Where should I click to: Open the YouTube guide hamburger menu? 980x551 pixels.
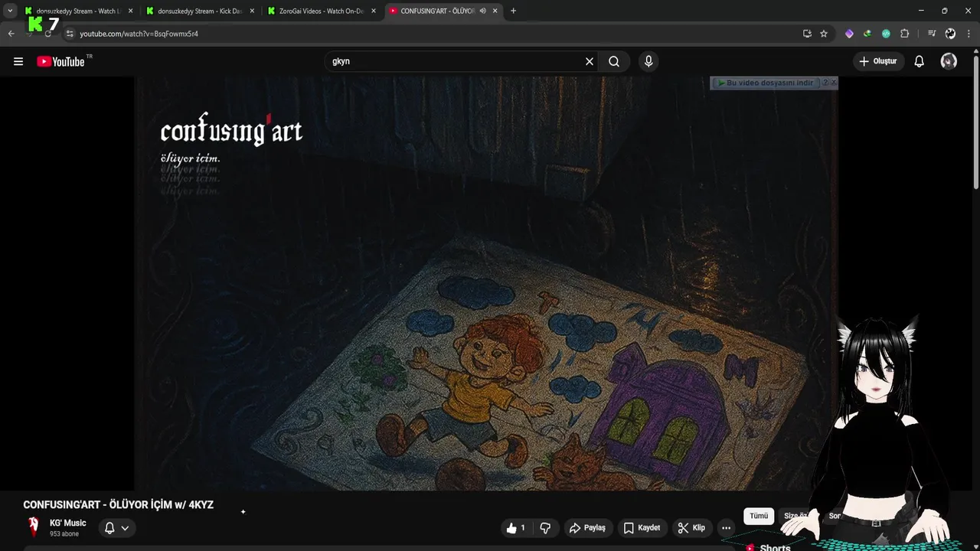(18, 61)
